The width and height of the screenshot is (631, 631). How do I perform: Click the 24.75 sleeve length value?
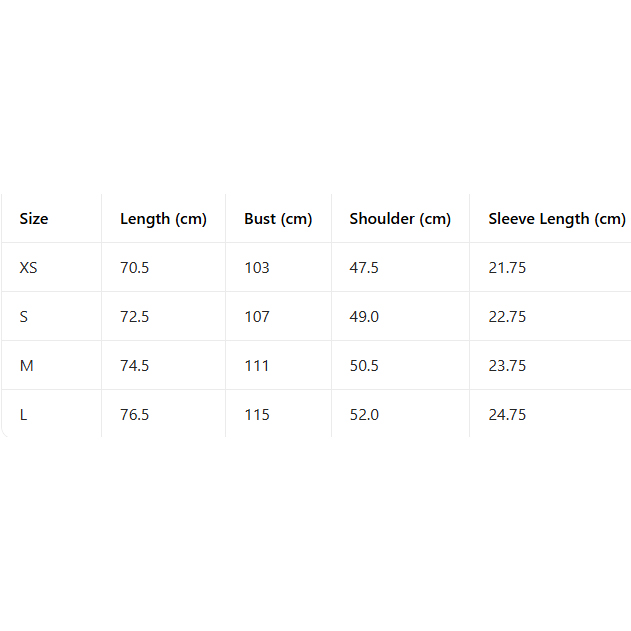tap(507, 415)
